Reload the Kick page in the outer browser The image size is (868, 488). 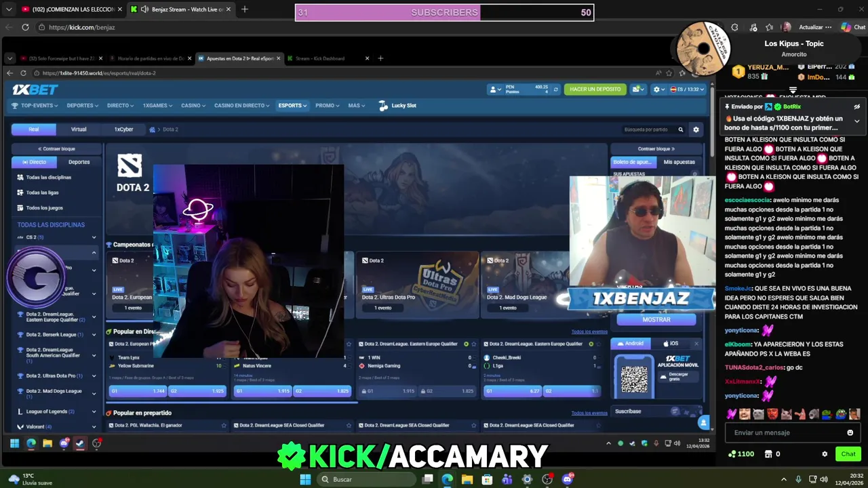point(25,27)
